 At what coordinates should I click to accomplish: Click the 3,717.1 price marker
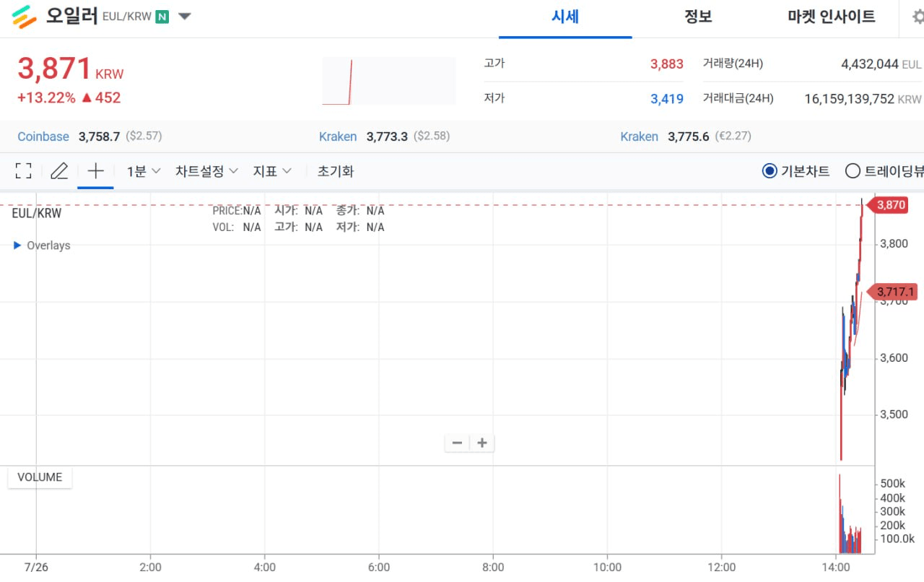click(x=891, y=292)
